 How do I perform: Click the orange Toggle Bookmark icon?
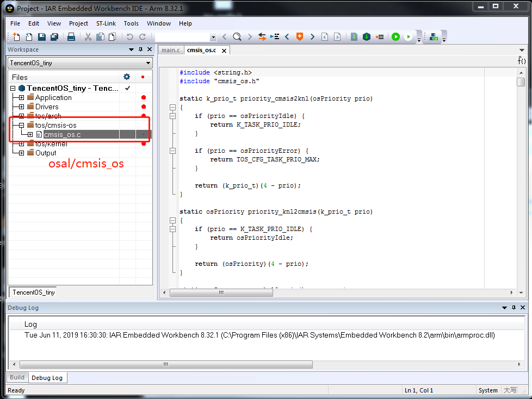[299, 37]
